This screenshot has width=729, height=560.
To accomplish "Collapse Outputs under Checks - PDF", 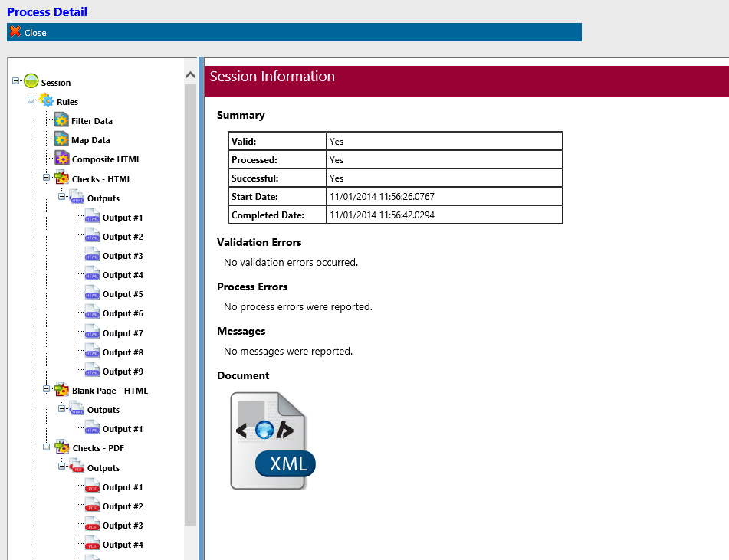I will point(62,466).
